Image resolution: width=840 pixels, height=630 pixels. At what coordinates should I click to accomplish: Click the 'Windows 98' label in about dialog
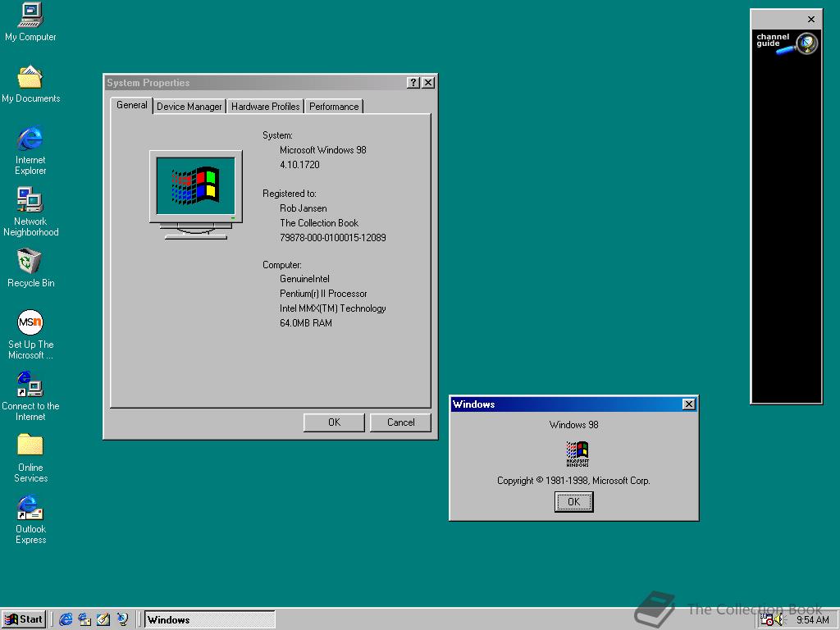(x=573, y=425)
